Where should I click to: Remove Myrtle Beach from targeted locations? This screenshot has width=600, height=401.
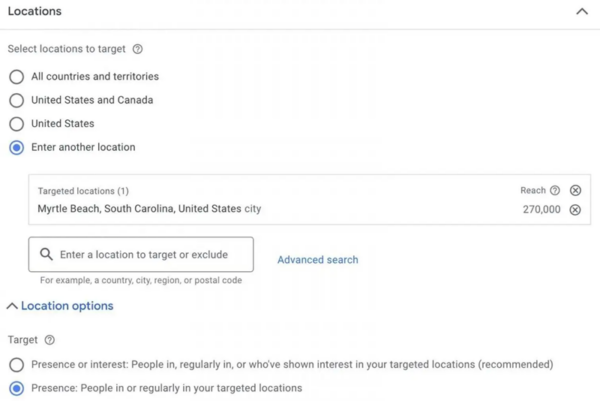coord(575,210)
